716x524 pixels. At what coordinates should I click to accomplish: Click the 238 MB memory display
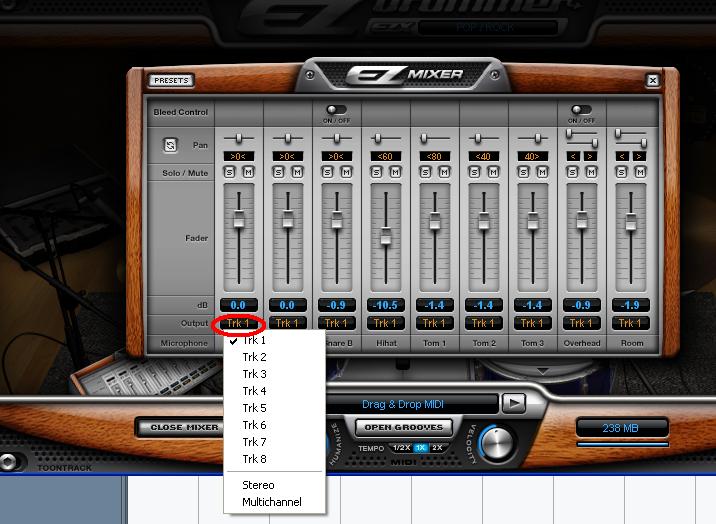622,428
